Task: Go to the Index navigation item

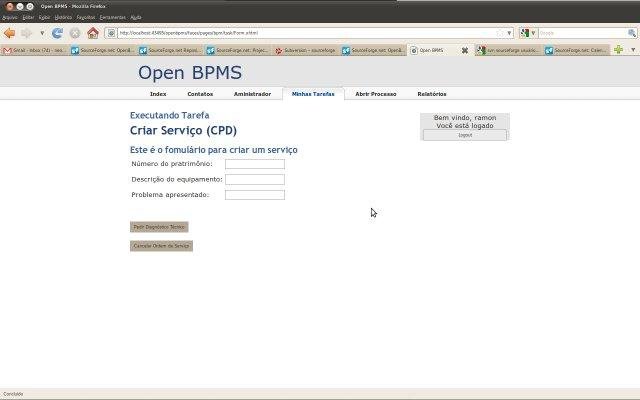Action: (158, 94)
